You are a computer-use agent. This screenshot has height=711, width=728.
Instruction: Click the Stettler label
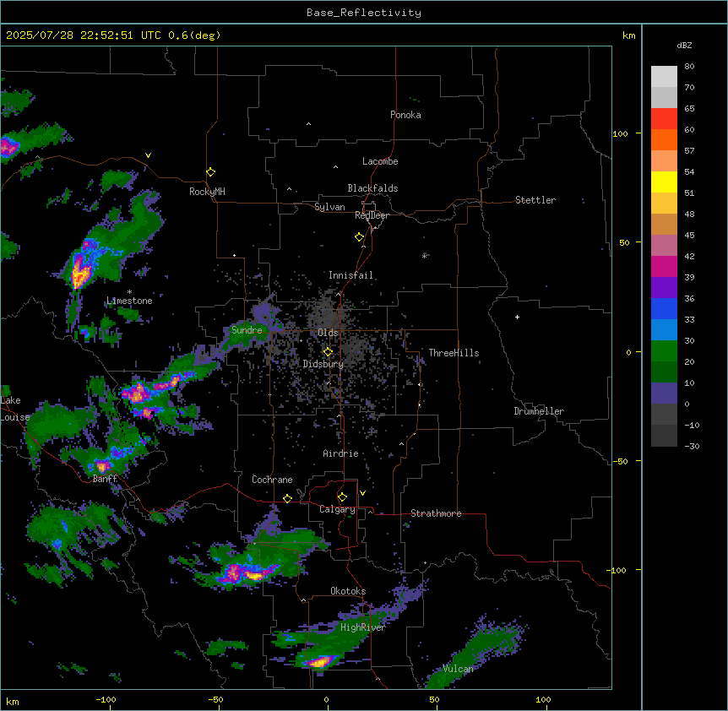535,200
